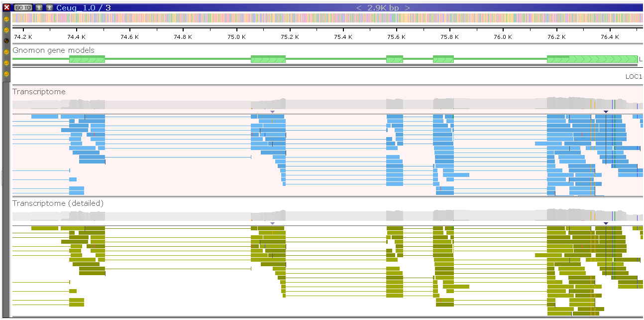Click the second up-arrow icon beside GO TO
Image resolution: width=644 pixels, height=320 pixels.
click(49, 7)
